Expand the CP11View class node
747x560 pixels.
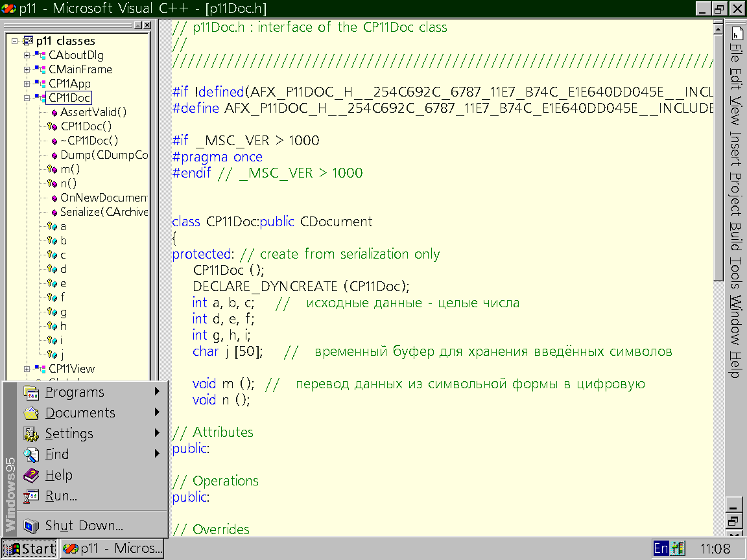[27, 369]
